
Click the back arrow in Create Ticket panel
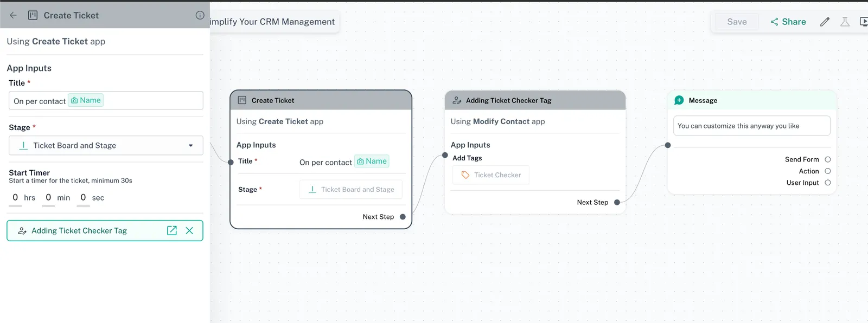pyautogui.click(x=14, y=15)
